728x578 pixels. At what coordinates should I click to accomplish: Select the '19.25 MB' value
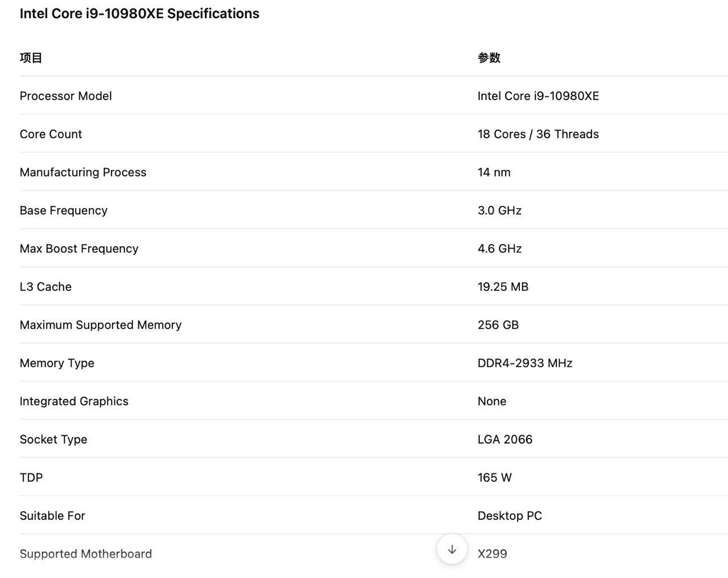click(503, 286)
